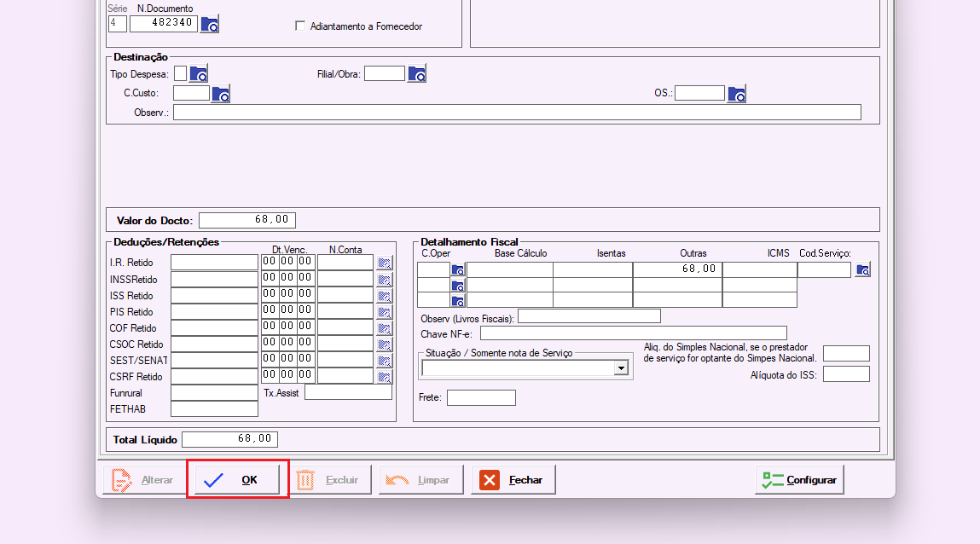Click the Tx.Assist input field
This screenshot has height=544, width=980.
(x=348, y=392)
